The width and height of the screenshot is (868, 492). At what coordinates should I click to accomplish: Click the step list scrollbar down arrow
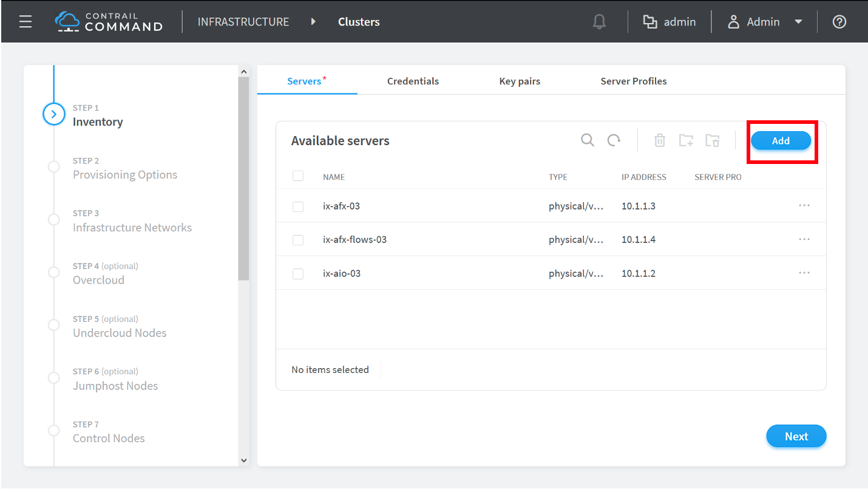click(244, 460)
